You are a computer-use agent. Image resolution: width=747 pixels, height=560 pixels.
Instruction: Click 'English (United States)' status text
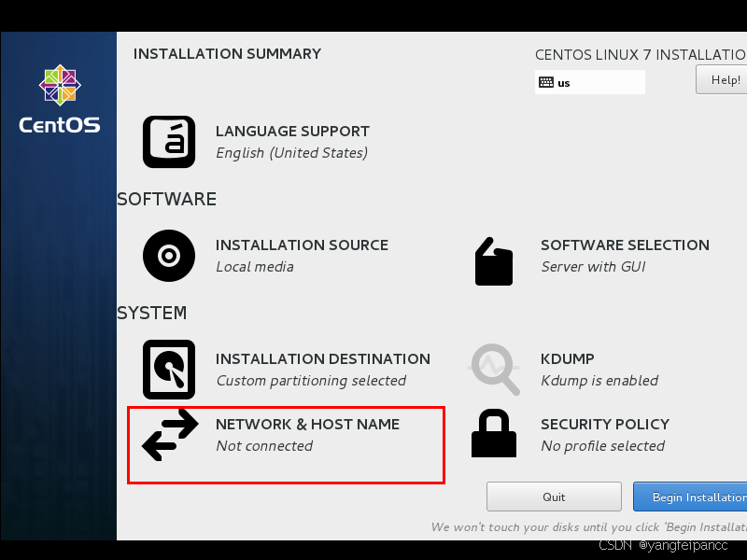tap(292, 153)
